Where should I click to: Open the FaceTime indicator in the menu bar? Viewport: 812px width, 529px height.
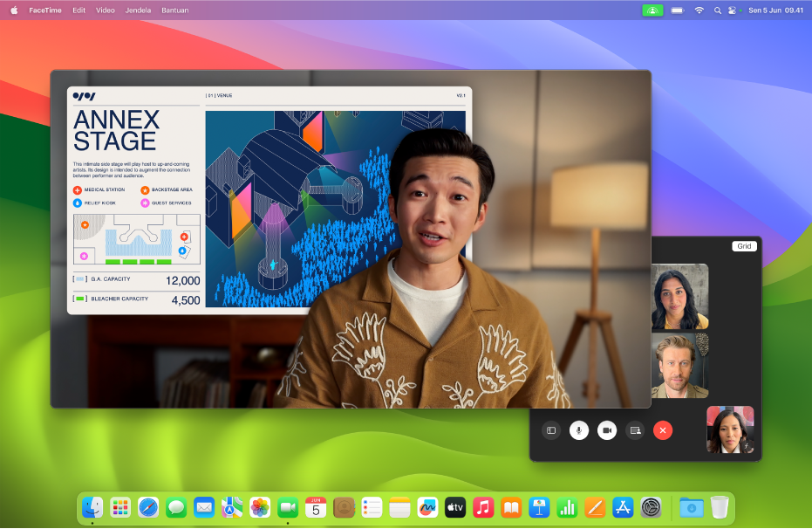click(x=652, y=10)
